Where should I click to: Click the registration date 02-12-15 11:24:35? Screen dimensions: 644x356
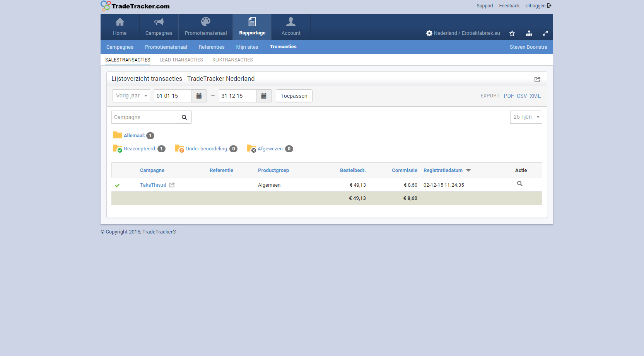[x=444, y=185]
